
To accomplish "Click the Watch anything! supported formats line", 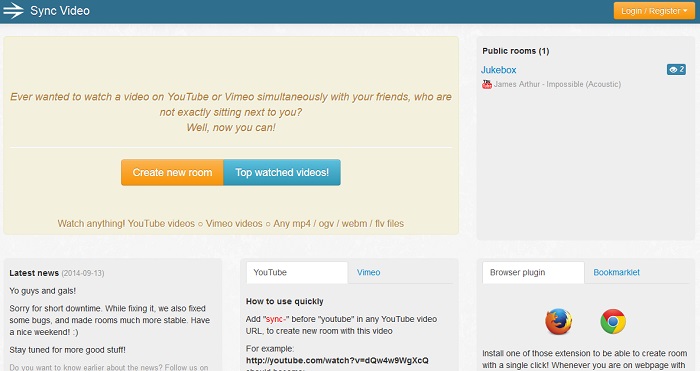I will [230, 224].
